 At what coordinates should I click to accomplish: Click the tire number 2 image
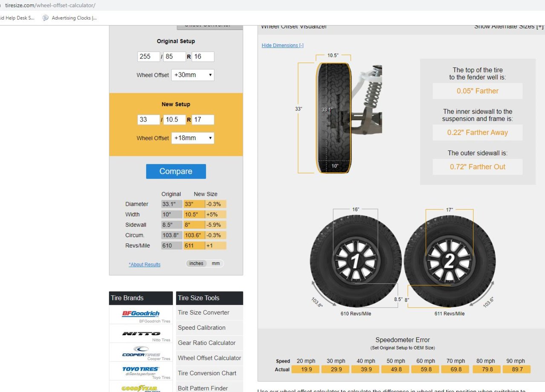click(x=449, y=261)
